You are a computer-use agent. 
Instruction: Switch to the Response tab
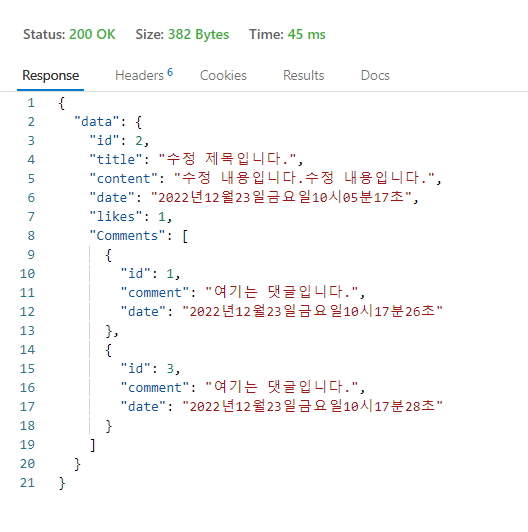coord(51,75)
